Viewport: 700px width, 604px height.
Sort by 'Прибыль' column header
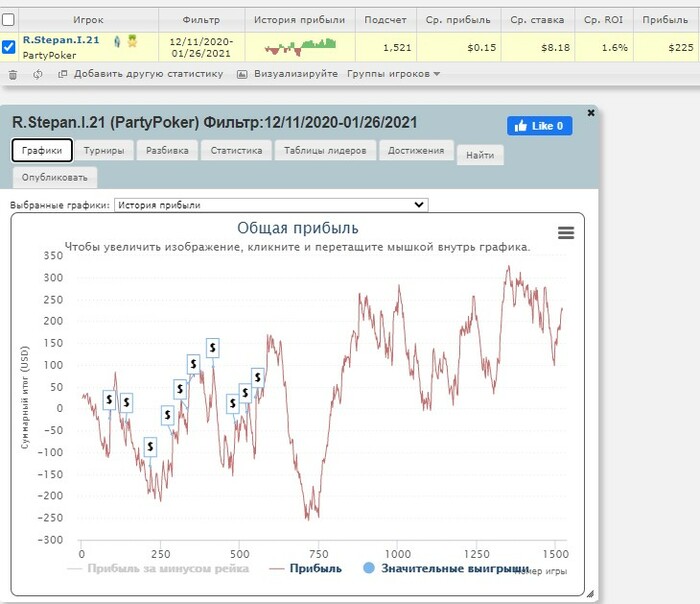click(666, 20)
